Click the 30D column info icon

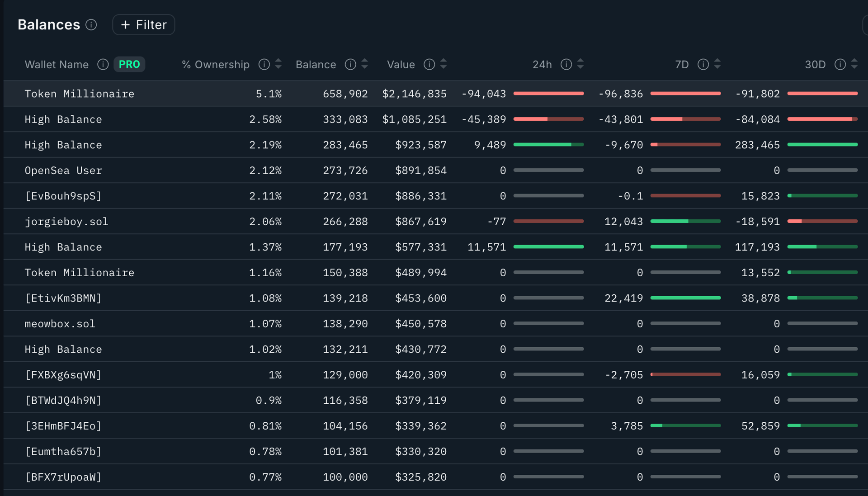click(840, 65)
